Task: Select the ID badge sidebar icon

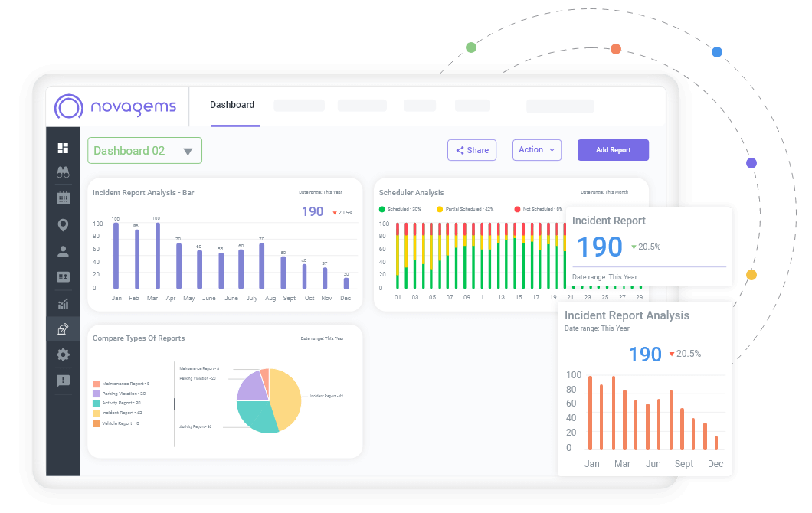Action: tap(63, 276)
